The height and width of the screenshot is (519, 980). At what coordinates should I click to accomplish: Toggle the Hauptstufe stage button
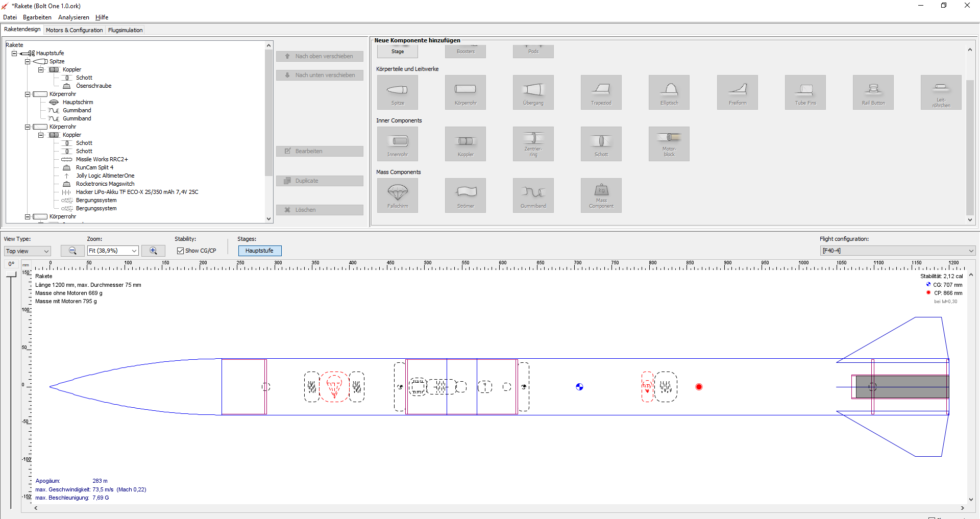click(x=259, y=251)
